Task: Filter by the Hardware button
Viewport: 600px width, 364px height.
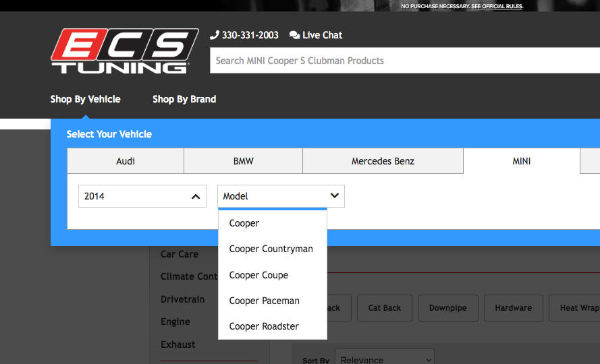Action: [x=513, y=308]
